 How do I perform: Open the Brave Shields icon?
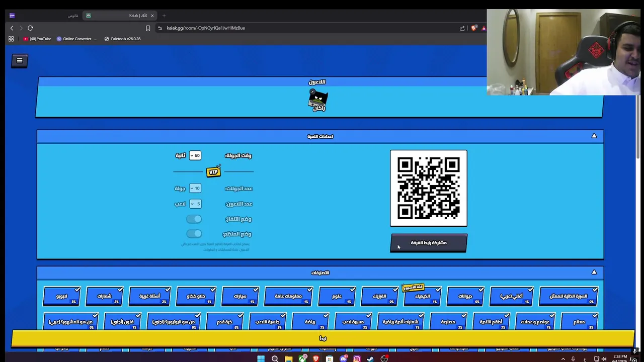[473, 28]
